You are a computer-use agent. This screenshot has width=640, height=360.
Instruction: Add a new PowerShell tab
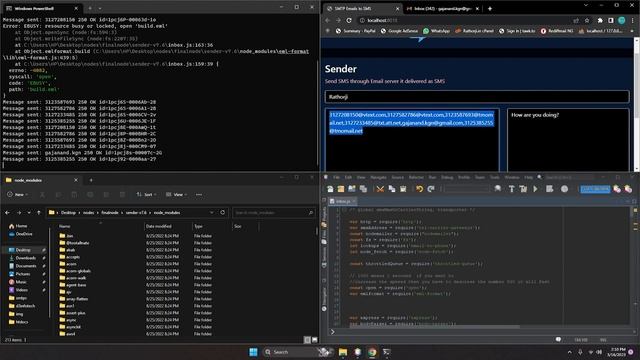90,8
